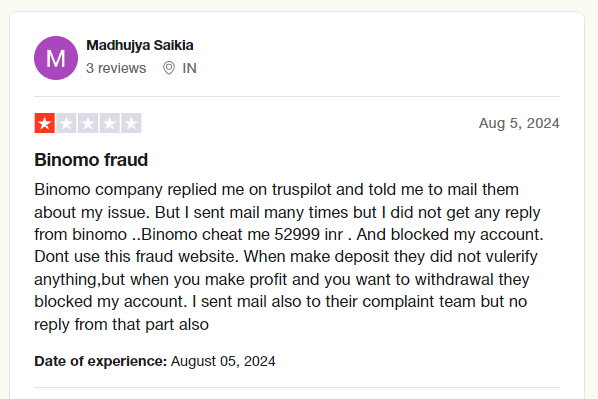Click the fourth grey rating star
Screen dimensions: 598x399
point(110,123)
